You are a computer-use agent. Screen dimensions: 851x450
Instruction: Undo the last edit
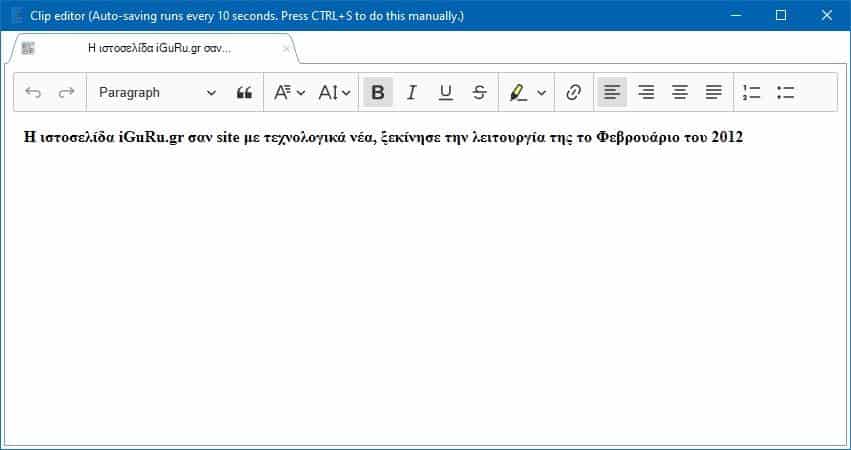coord(33,92)
